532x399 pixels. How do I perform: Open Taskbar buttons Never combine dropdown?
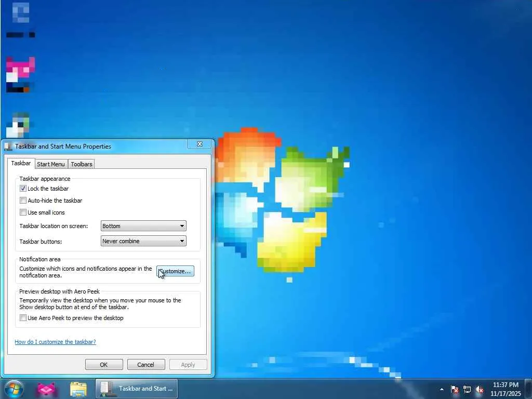click(143, 241)
